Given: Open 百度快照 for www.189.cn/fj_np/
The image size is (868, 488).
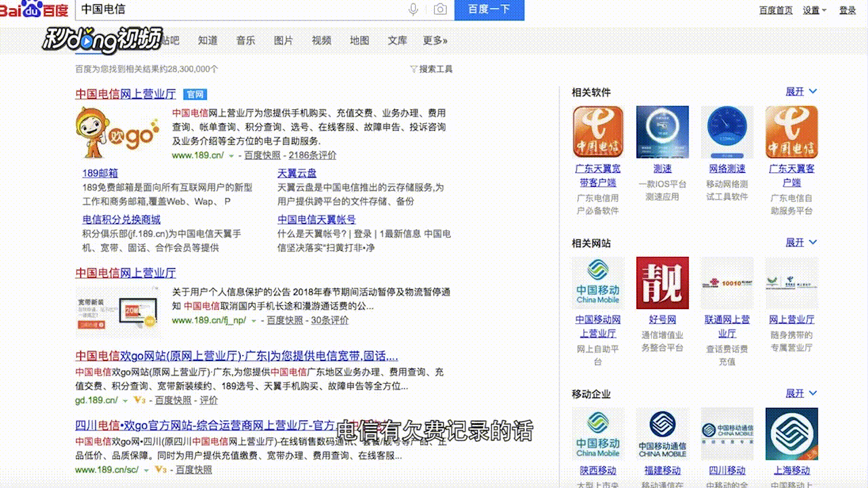Looking at the screenshot, I should pos(285,321).
